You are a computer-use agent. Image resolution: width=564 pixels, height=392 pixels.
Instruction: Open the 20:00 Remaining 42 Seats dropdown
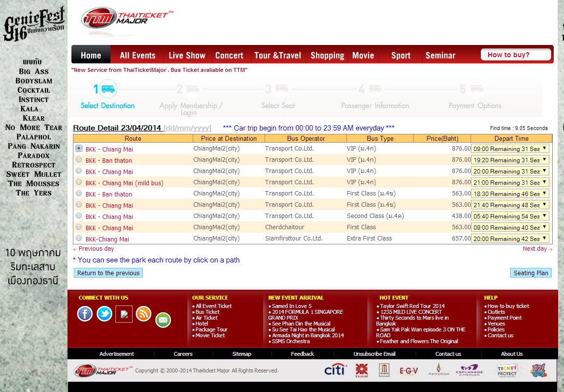510,239
